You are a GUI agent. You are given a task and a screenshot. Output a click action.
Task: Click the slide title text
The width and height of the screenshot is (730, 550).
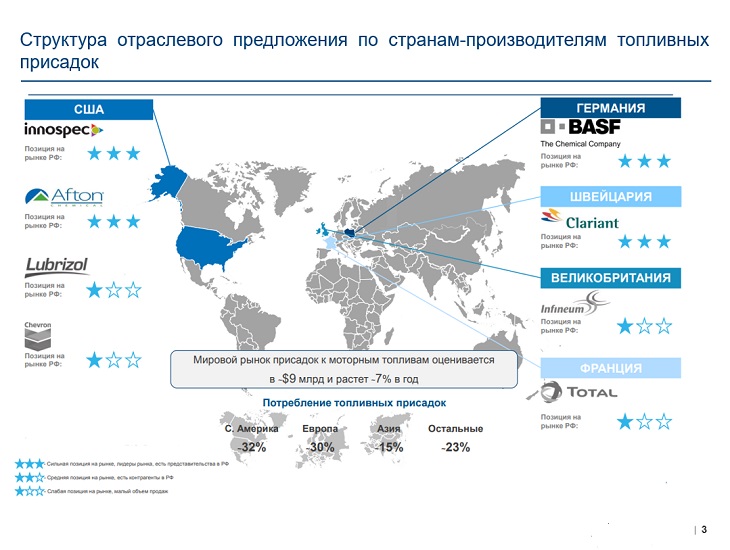coord(364,50)
